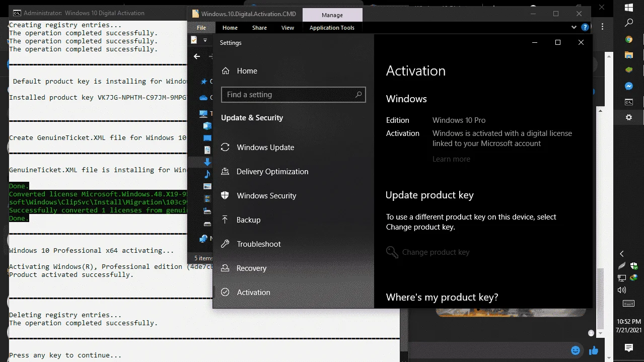Image resolution: width=644 pixels, height=362 pixels.
Task: Click "5 items" in Explorer status bar
Action: tap(203, 258)
